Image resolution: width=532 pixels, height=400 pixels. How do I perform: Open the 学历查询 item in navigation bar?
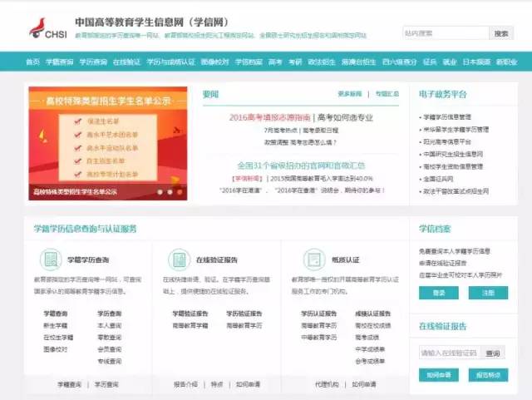[93, 62]
